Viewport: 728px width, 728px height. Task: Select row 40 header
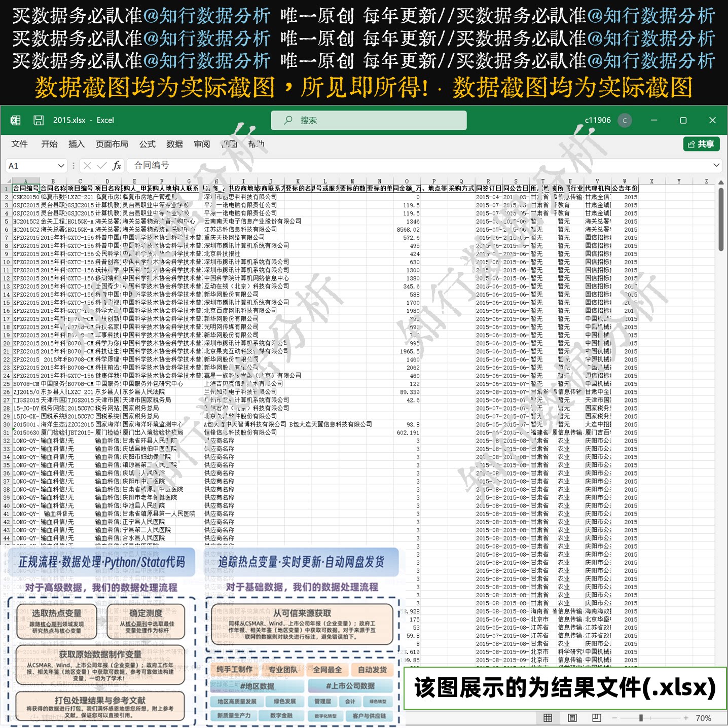[7, 505]
